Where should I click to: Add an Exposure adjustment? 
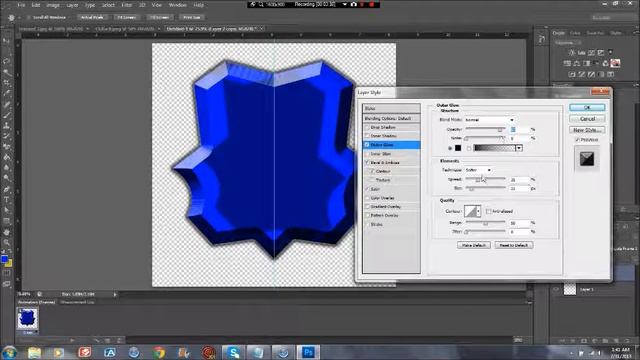(601, 52)
